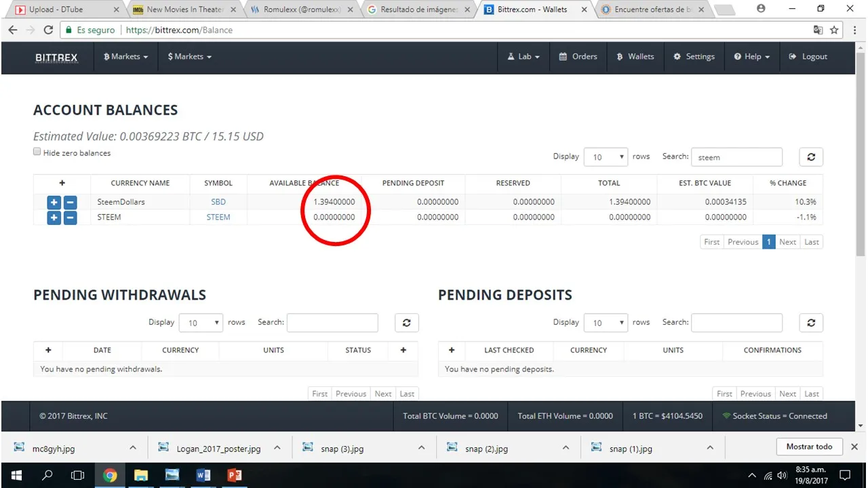The height and width of the screenshot is (488, 868).
Task: Toggle the Hide zero balances checkbox
Action: (x=37, y=152)
